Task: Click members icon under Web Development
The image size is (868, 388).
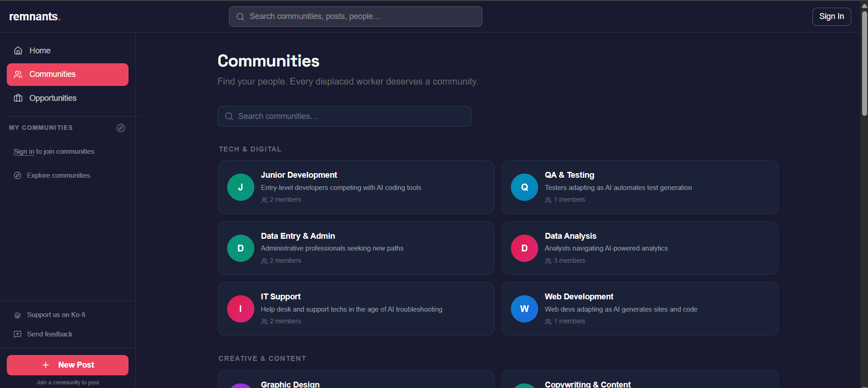Action: pos(548,322)
